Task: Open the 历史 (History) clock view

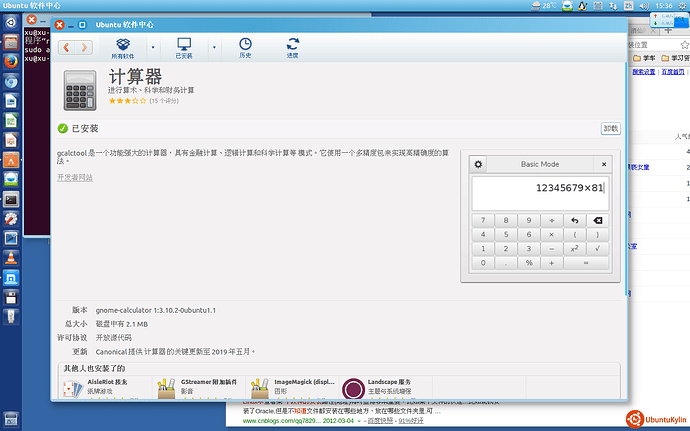Action: [245, 48]
